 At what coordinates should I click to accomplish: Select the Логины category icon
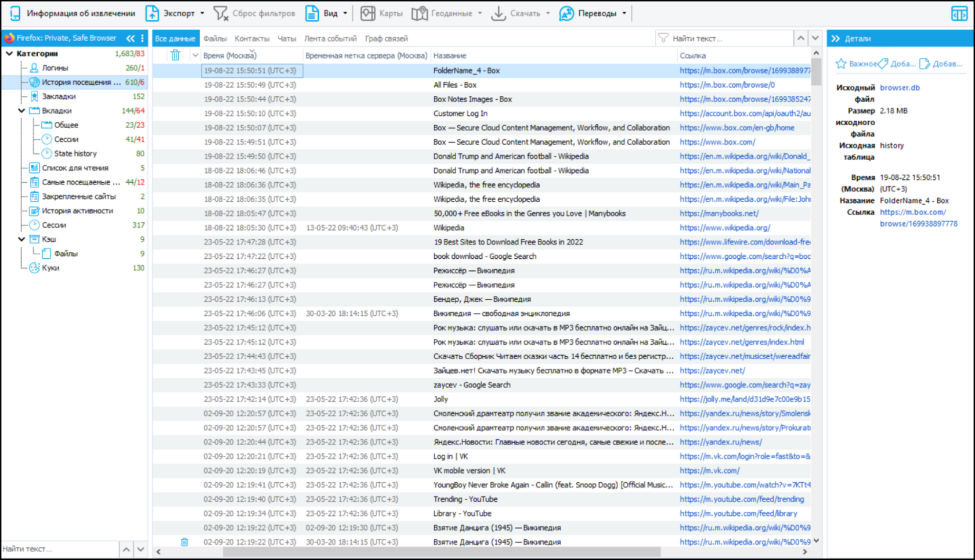pos(34,68)
